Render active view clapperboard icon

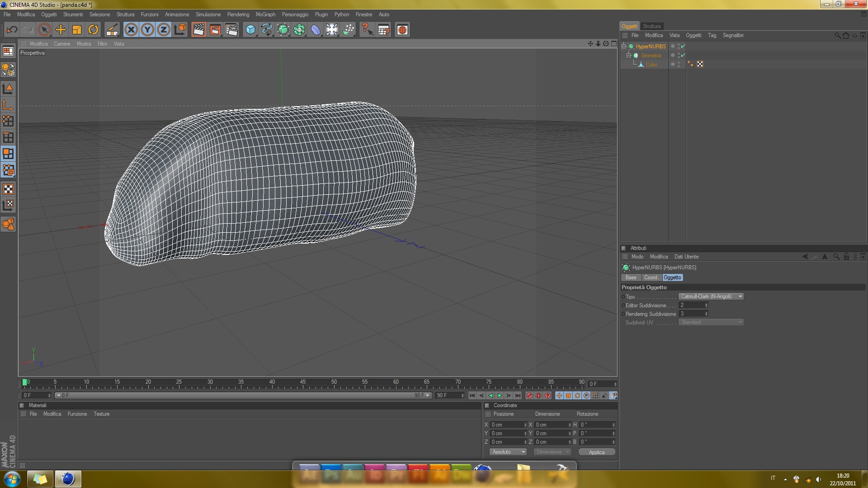click(198, 30)
